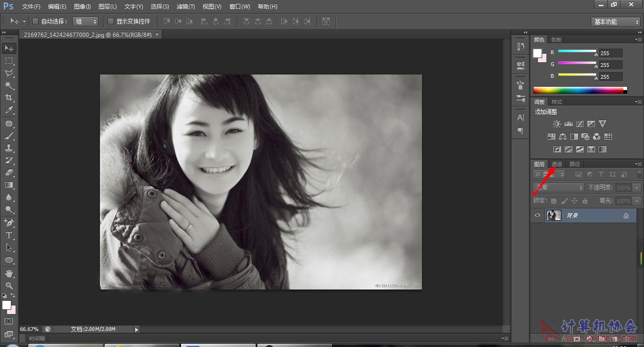Click the foreground color swatch in Color panel
644x347 pixels.
click(537, 53)
